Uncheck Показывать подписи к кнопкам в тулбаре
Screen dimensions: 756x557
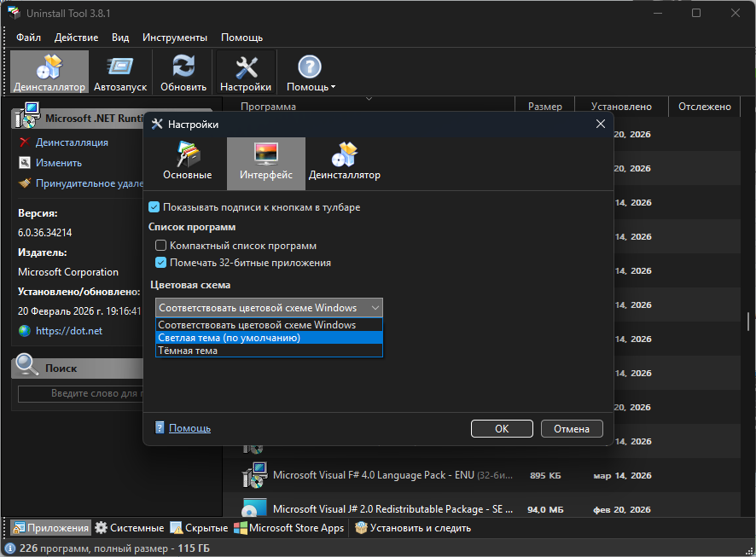click(x=154, y=207)
